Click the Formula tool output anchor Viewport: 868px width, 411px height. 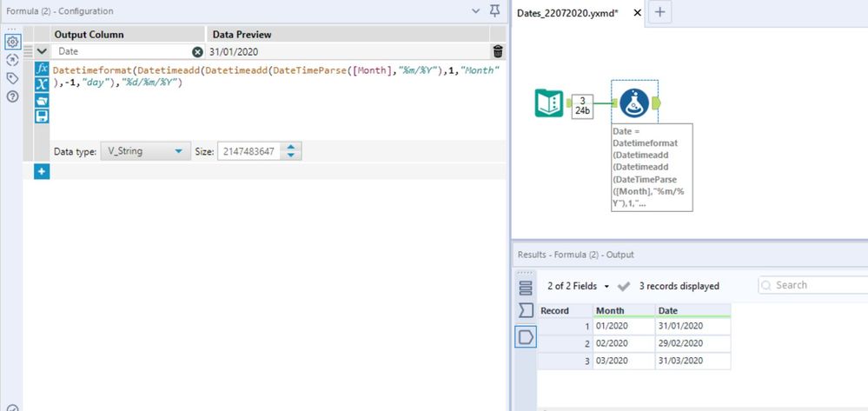[657, 103]
